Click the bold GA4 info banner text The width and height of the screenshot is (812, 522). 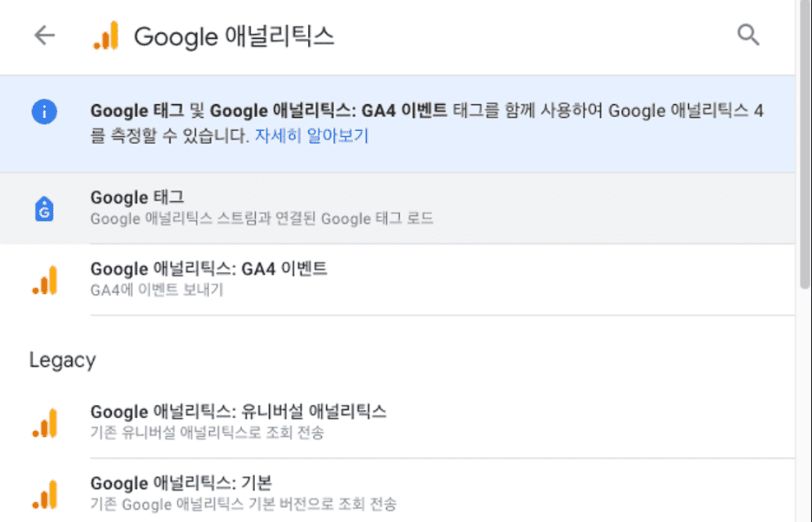pos(269,111)
